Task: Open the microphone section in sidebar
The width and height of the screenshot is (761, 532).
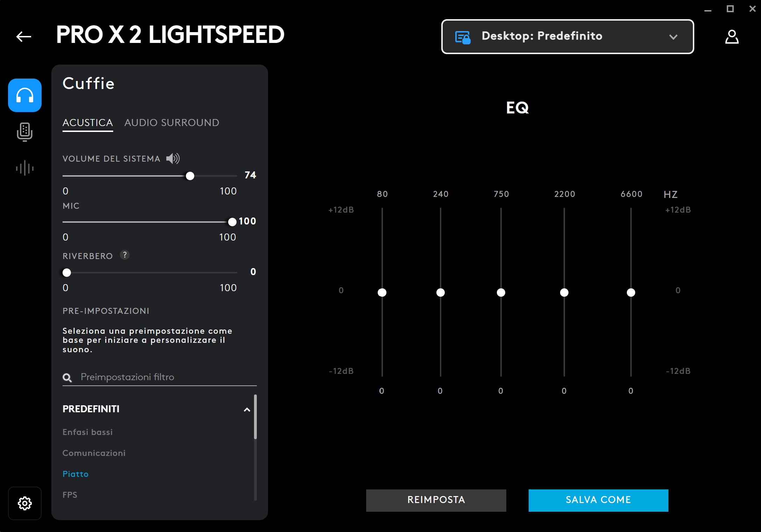Action: point(25,132)
